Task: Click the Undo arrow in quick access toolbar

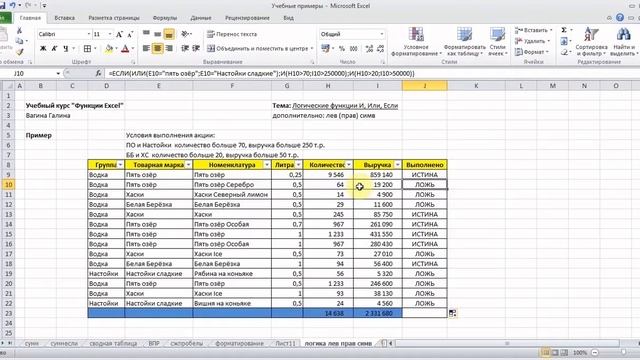Action: [12, 5]
